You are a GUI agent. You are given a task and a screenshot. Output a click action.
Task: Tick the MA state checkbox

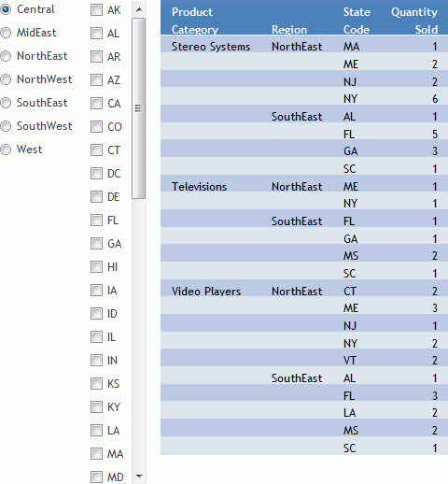(96, 454)
